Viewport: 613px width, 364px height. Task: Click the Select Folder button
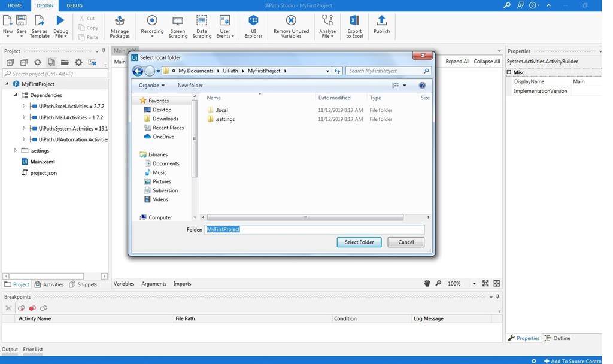click(359, 242)
